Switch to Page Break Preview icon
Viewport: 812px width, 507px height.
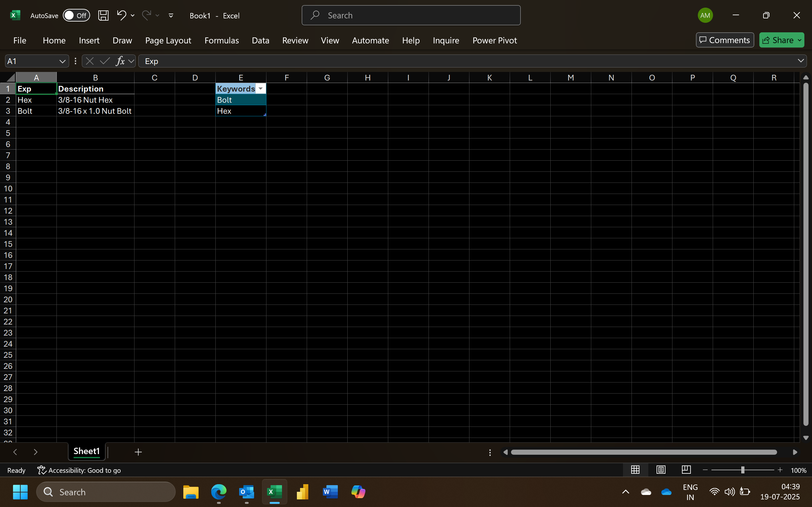coord(686,470)
